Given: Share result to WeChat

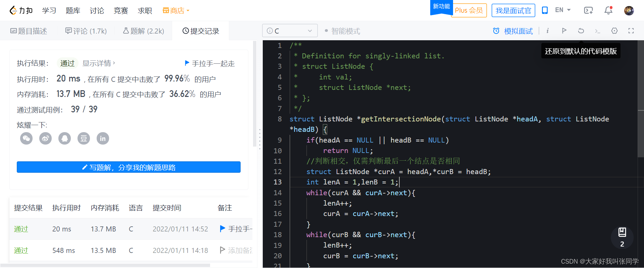Looking at the screenshot, I should [27, 138].
